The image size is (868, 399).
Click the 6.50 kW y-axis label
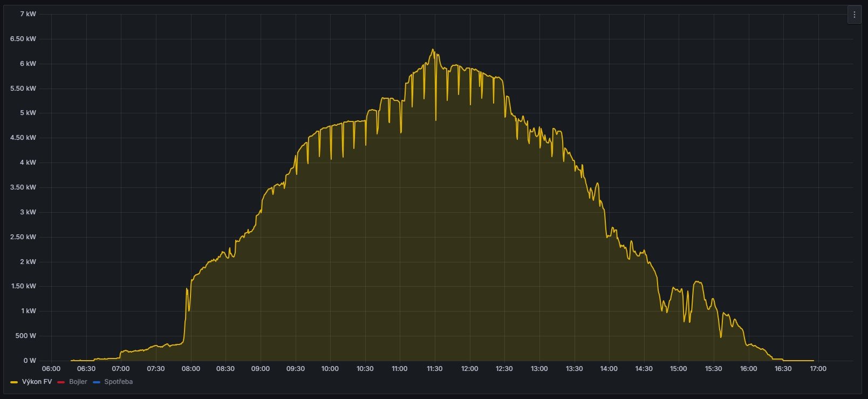(23, 39)
